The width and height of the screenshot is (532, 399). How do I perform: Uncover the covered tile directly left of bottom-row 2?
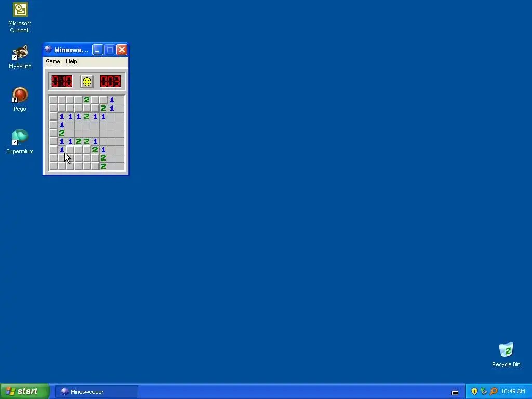pyautogui.click(x=95, y=166)
